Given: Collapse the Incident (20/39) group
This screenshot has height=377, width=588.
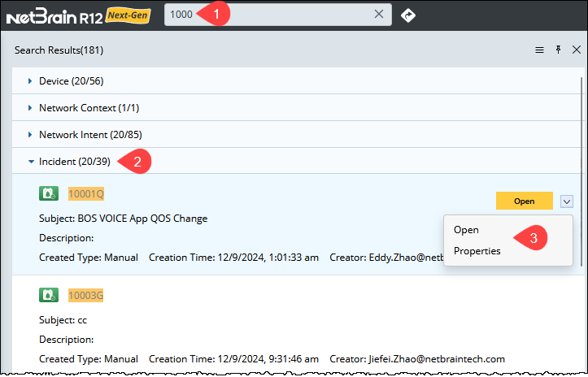Looking at the screenshot, I should click(31, 162).
